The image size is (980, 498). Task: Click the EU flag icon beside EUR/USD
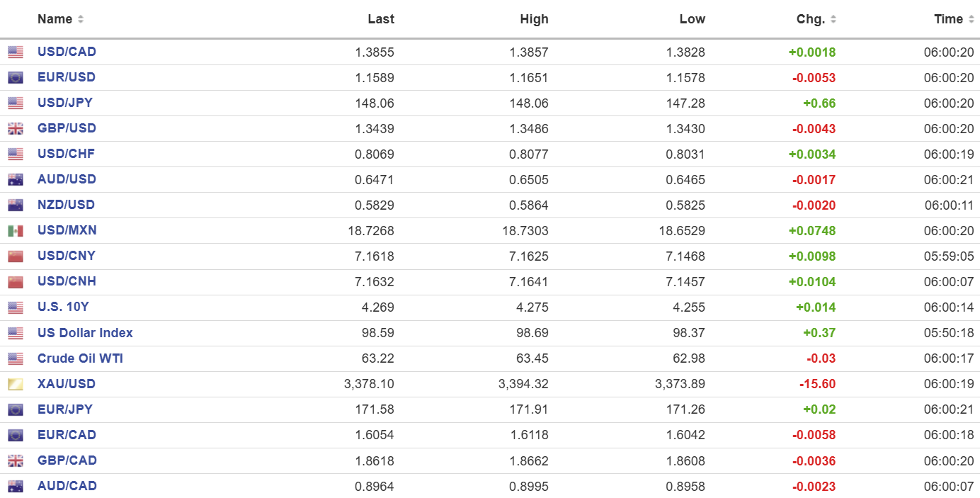coord(16,78)
